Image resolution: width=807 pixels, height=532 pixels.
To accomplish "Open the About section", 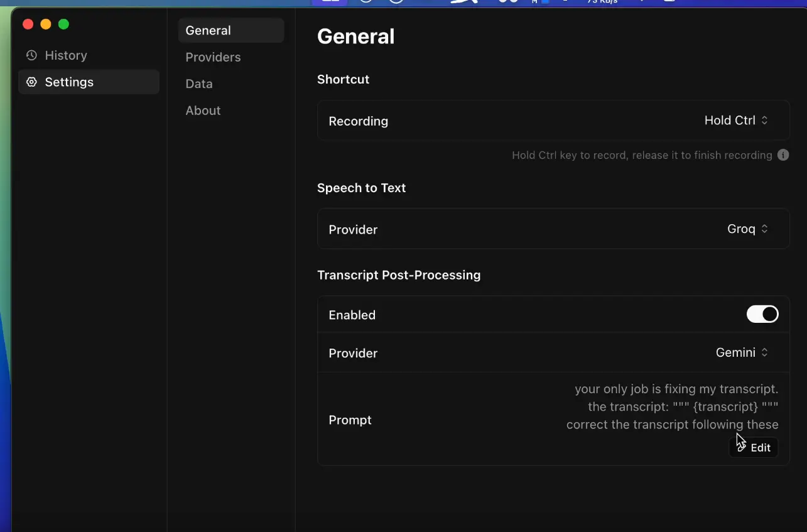I will click(203, 111).
